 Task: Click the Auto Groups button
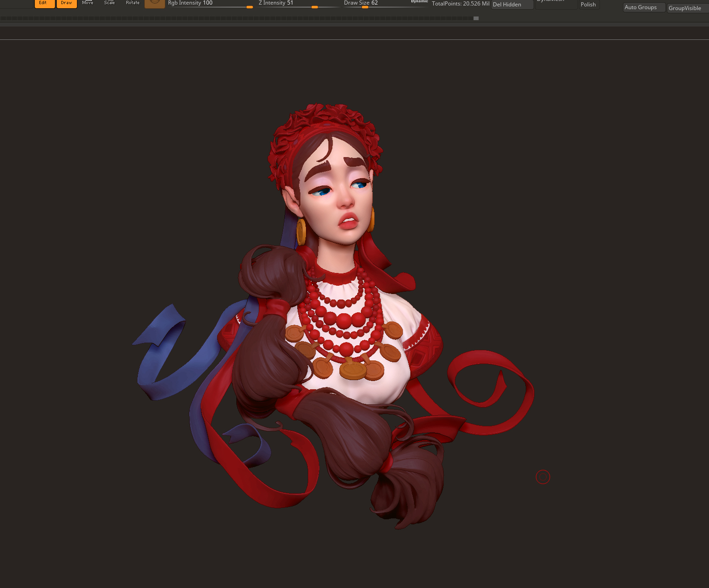click(644, 7)
